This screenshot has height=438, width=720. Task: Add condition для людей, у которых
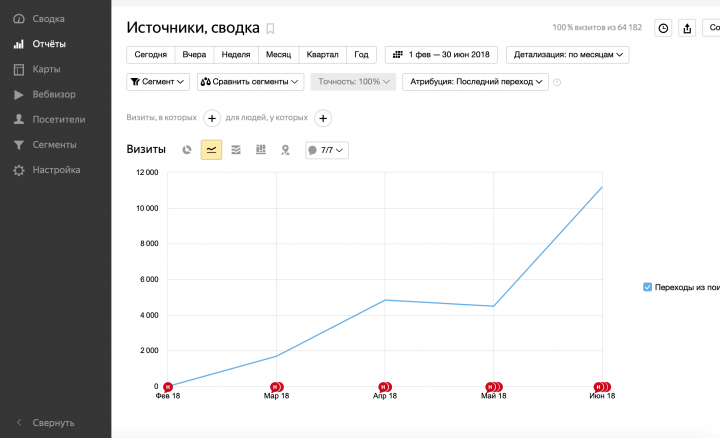click(x=323, y=118)
